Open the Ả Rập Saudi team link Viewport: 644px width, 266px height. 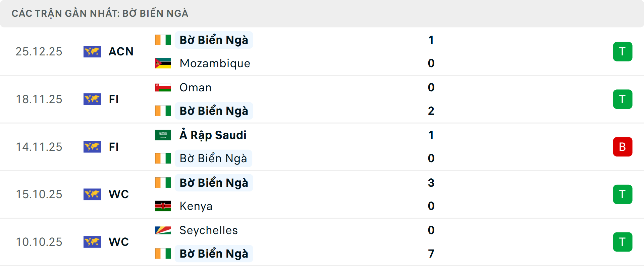(x=213, y=135)
